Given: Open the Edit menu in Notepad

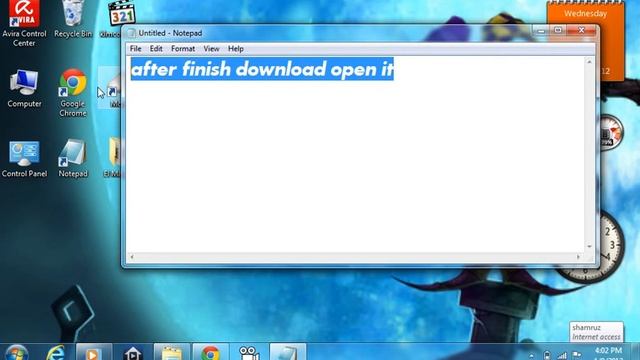Looking at the screenshot, I should click(x=156, y=49).
